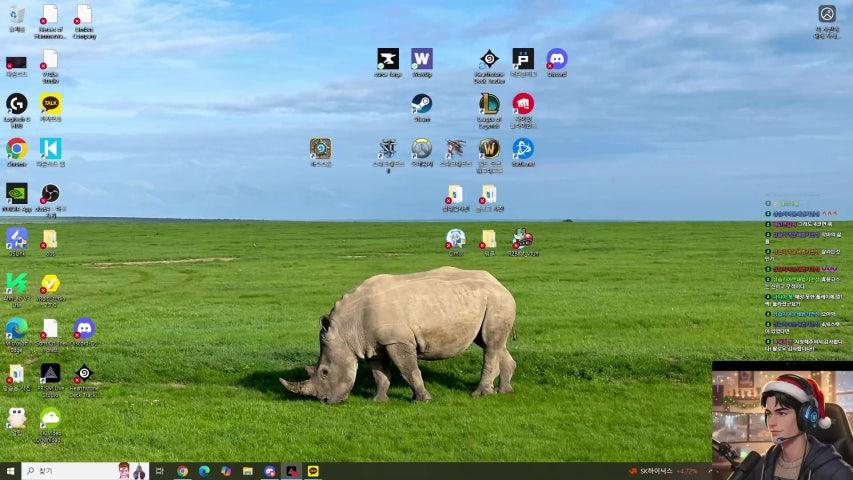Open the Logitech G HUB shortcut

coord(16,103)
